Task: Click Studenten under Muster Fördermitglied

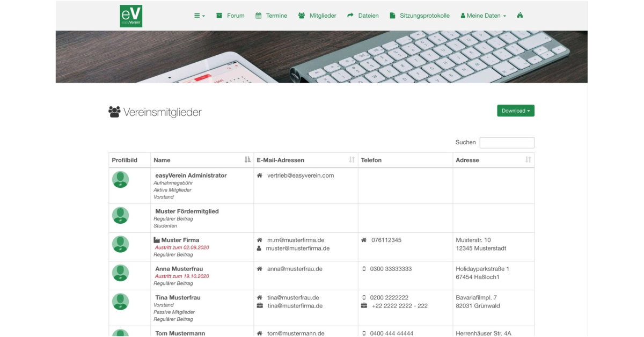Action: [165, 226]
